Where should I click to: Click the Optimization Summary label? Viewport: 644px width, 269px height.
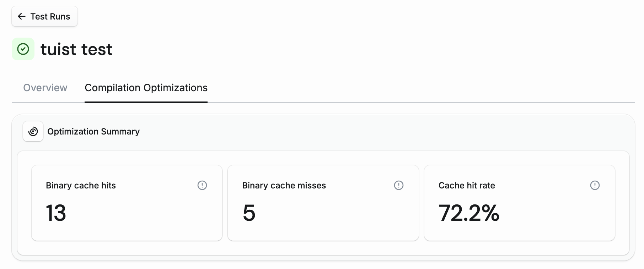point(93,131)
